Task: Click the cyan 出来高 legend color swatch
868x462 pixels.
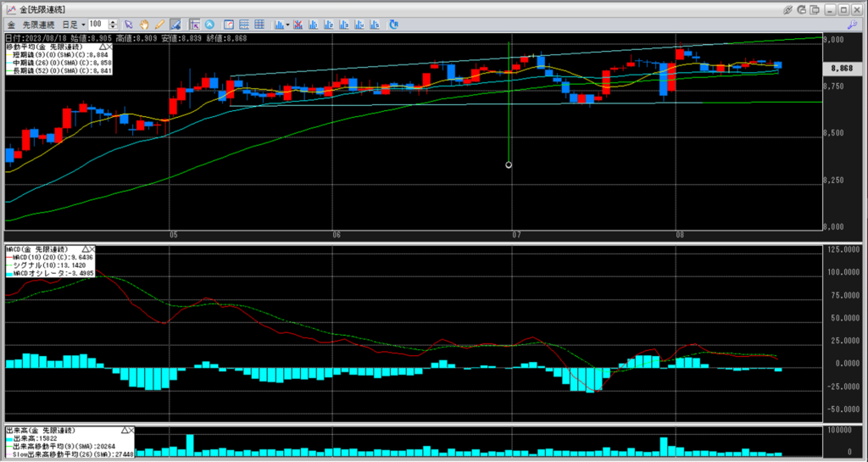Action: tap(8, 439)
